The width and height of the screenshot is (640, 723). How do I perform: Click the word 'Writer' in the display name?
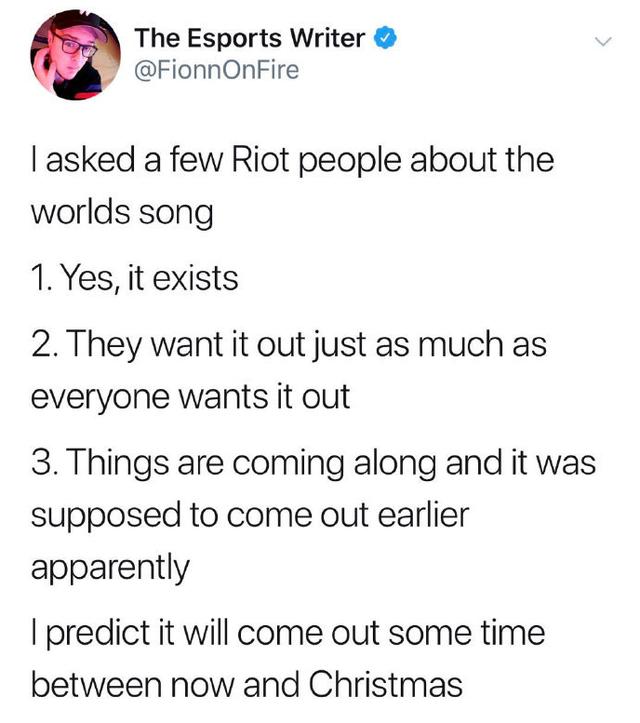click(327, 38)
